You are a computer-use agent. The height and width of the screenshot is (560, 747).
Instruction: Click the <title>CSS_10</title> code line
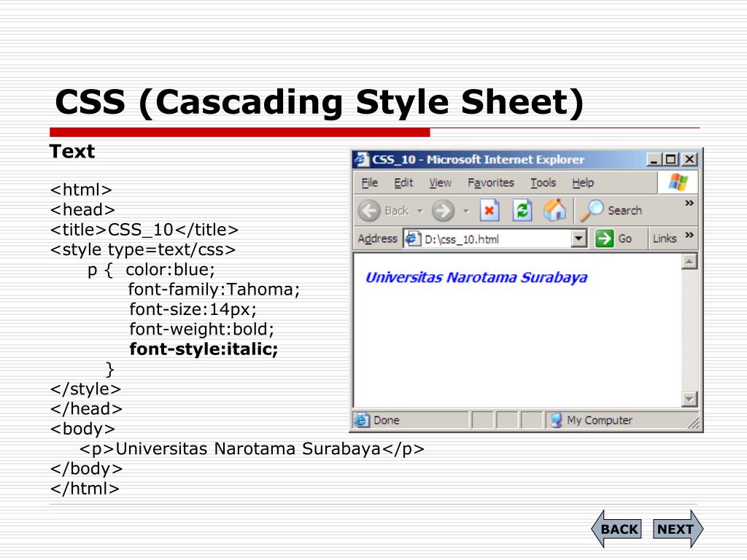click(144, 230)
